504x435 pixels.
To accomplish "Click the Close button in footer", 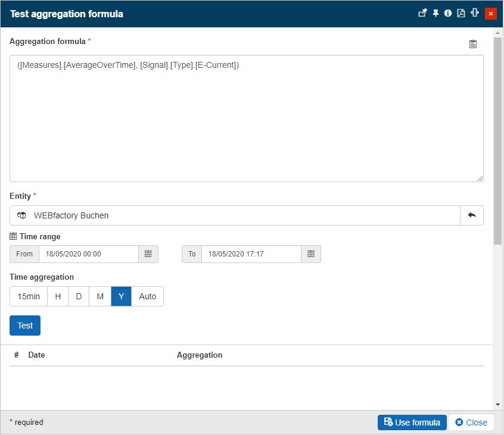I will [471, 423].
